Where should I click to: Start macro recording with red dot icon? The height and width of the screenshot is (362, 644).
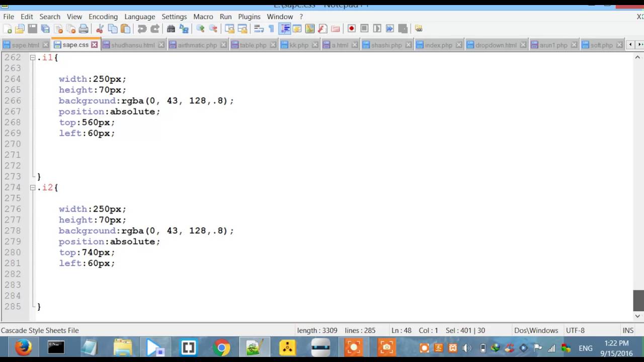(x=352, y=29)
